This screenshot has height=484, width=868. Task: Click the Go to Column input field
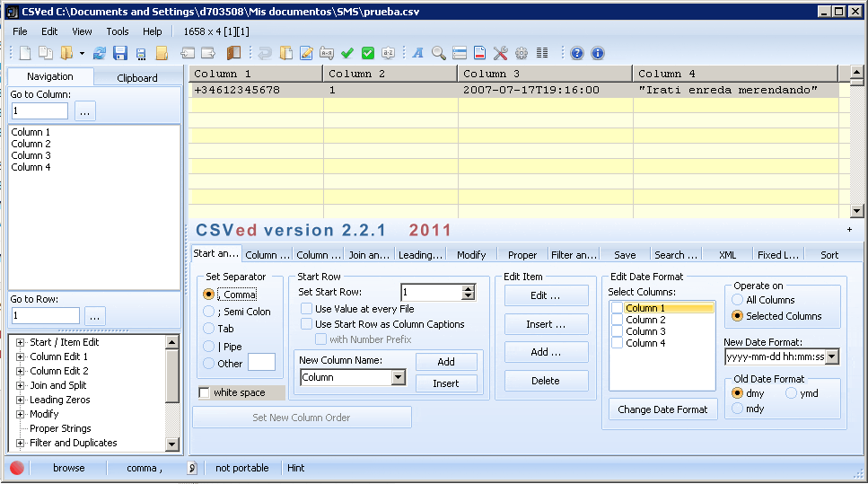pos(39,110)
